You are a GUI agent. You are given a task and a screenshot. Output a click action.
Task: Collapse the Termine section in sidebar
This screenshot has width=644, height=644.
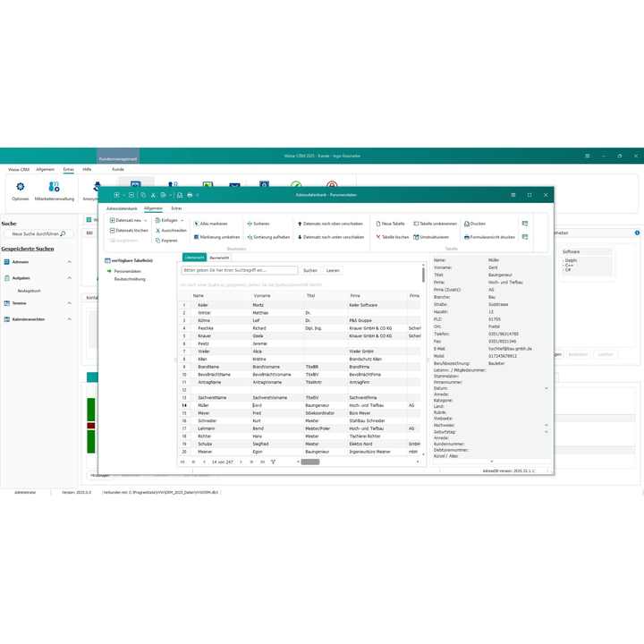click(x=70, y=303)
